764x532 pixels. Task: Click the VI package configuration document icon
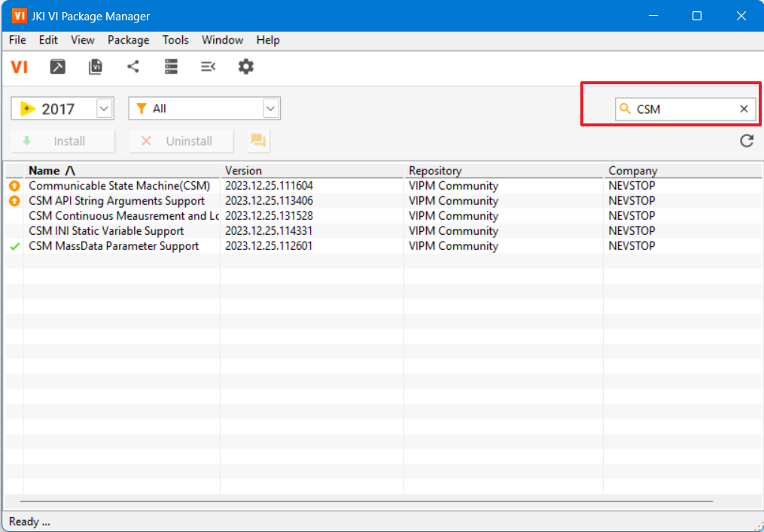[x=96, y=67]
